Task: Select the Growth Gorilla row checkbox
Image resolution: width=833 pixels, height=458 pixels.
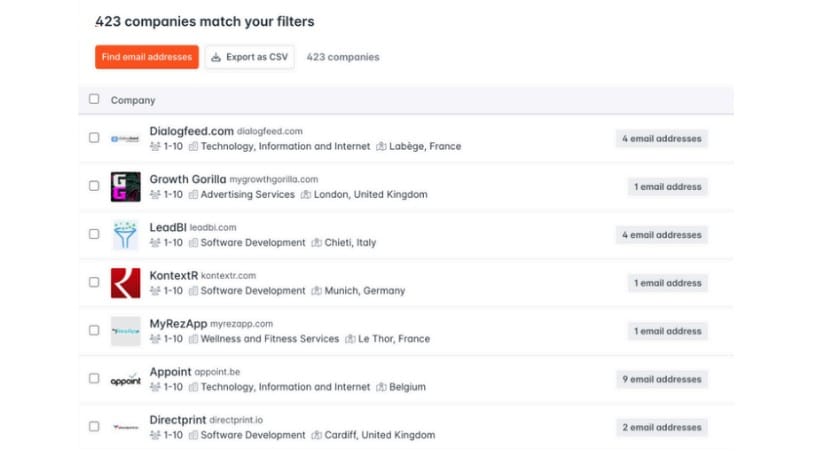Action: (x=94, y=186)
